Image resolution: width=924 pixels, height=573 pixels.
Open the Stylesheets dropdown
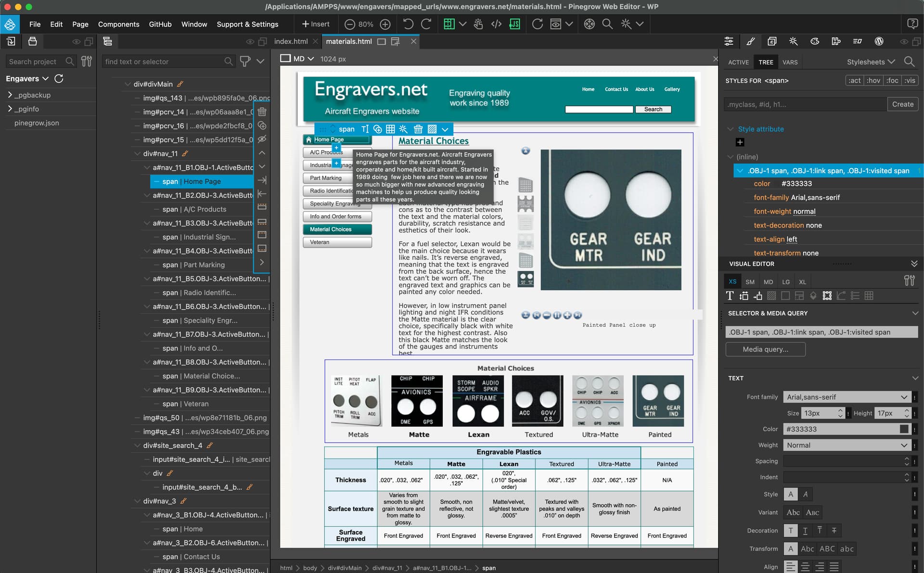(x=871, y=62)
